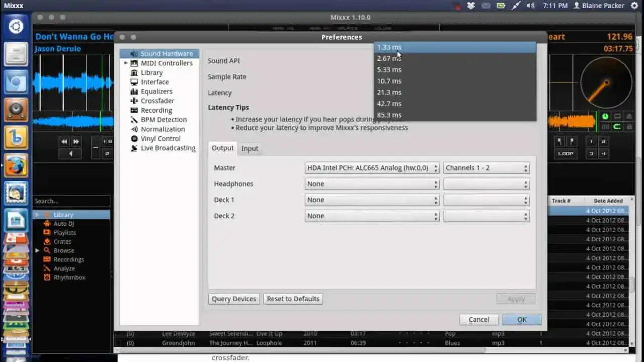Open Rhythmbox entry in the Mixxx sidebar
This screenshot has height=362, width=644.
69,278
